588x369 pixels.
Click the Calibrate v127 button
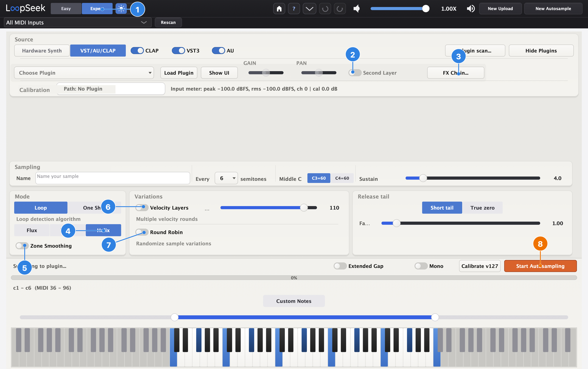[480, 266]
